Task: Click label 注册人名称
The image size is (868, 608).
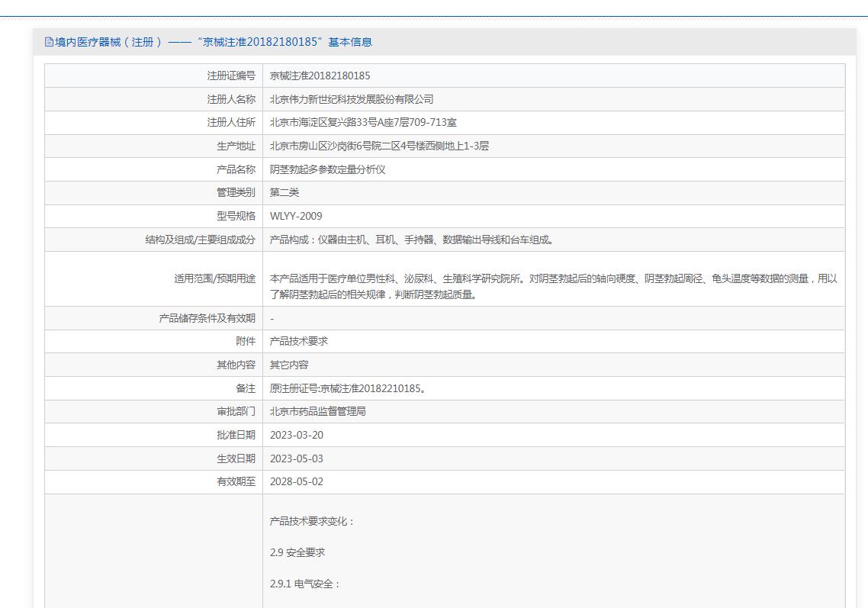Action: 231,99
